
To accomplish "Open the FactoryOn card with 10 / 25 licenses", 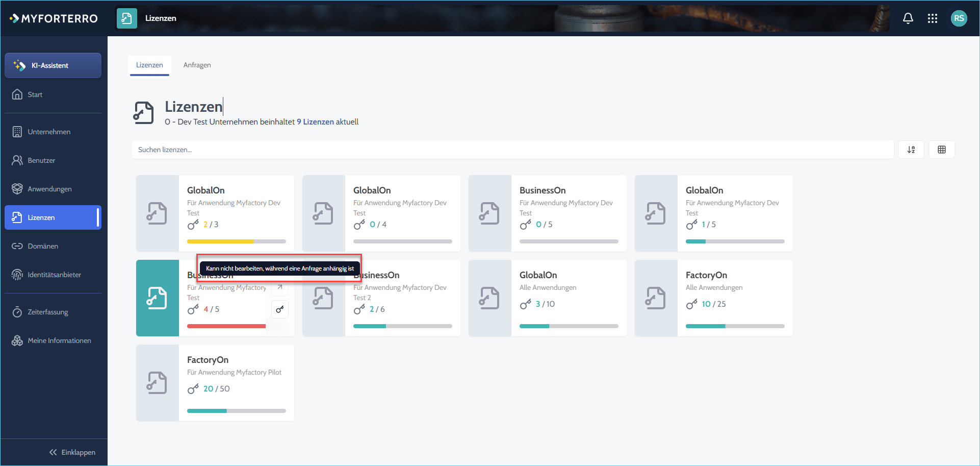I will pos(714,298).
